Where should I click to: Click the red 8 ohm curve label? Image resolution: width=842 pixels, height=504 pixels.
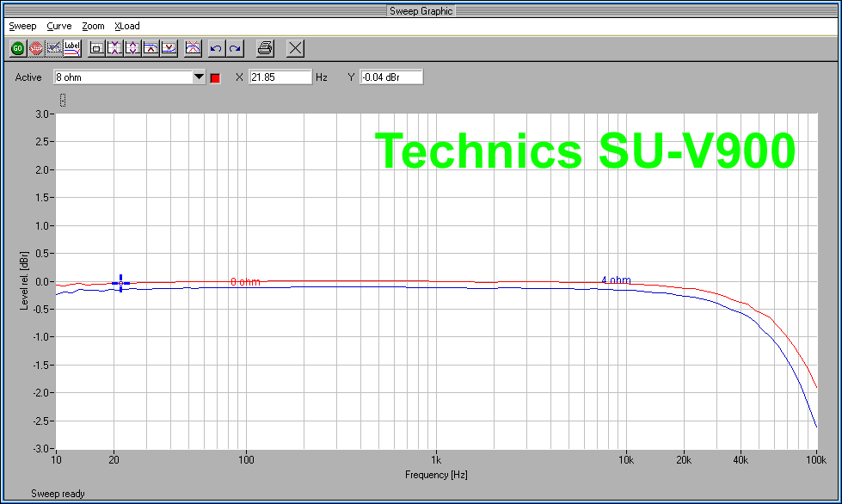pyautogui.click(x=245, y=282)
